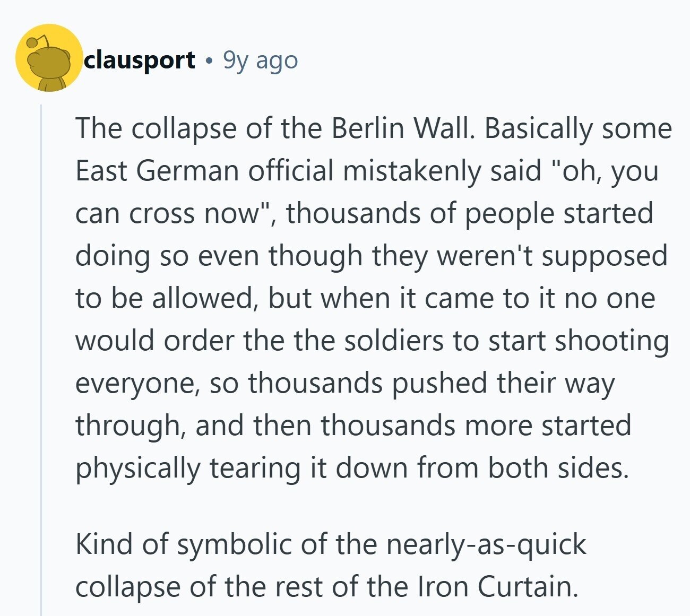The height and width of the screenshot is (616, 690).
Task: Click the words "Berlin Wall" in the comment
Action: click(x=400, y=128)
